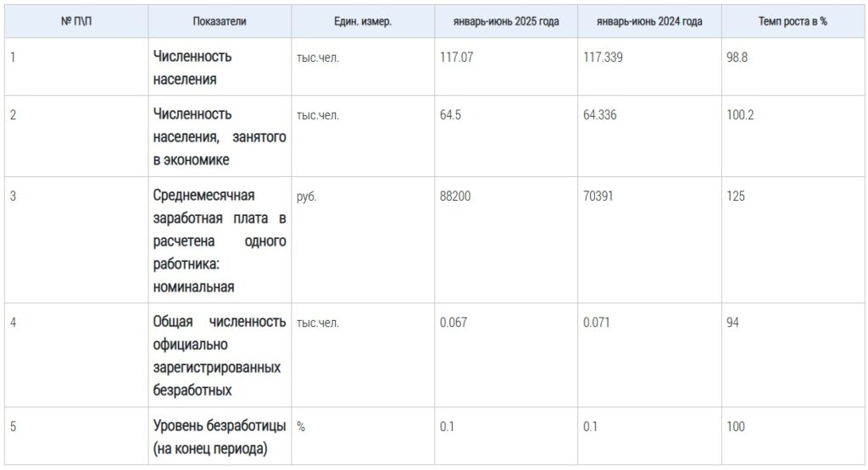Select the "Един. измер." column header
Viewport: 868px width, 470px height.
click(363, 22)
